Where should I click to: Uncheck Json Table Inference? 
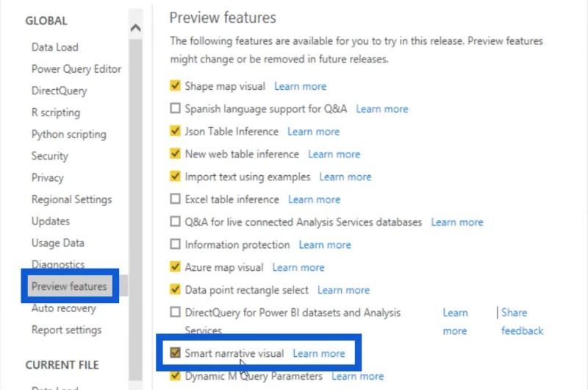(175, 131)
